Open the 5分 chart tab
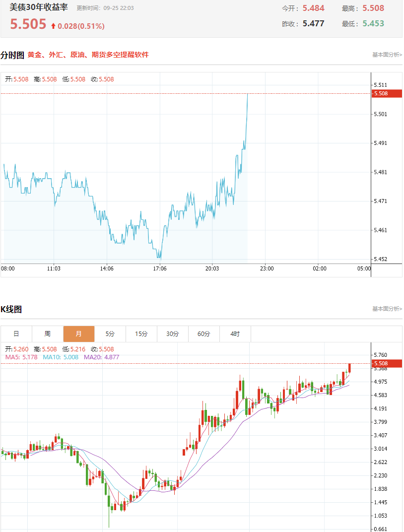The width and height of the screenshot is (404, 532). click(x=110, y=334)
